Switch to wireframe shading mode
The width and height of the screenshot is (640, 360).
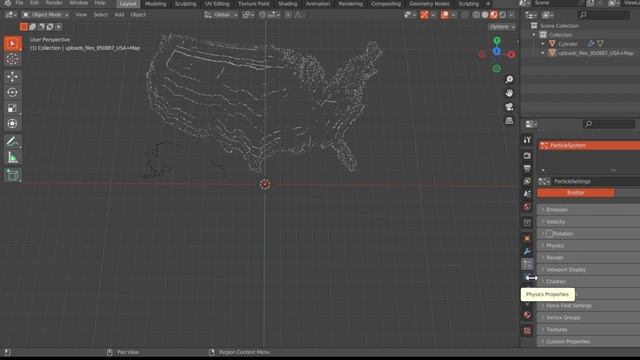(x=476, y=15)
